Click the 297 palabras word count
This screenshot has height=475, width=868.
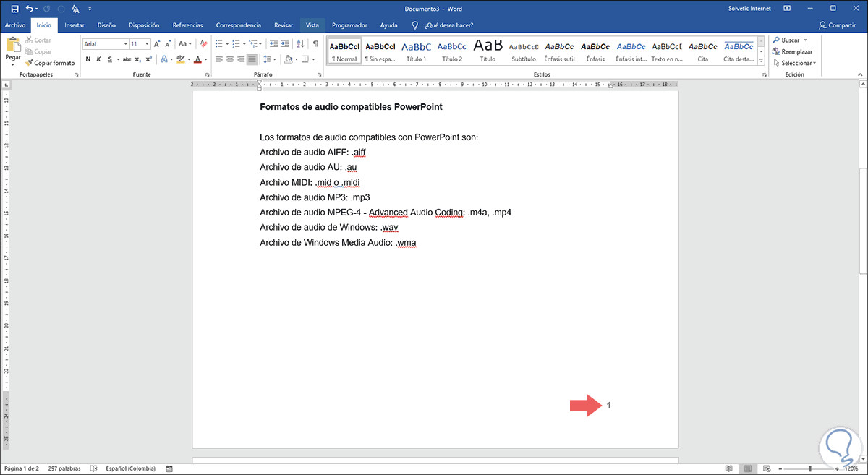[64, 468]
